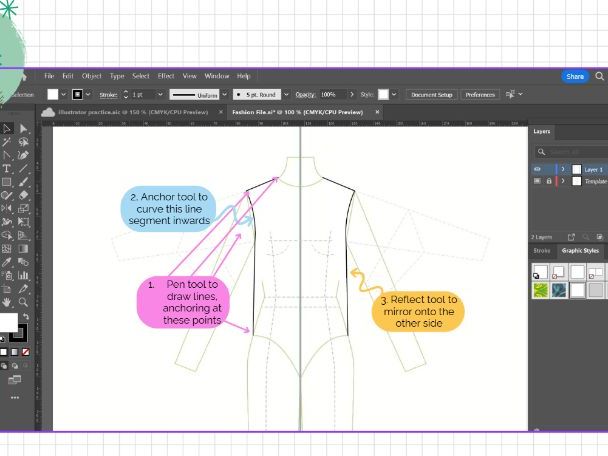
Task: Enable Draw Normal mode
Action: tap(4, 366)
